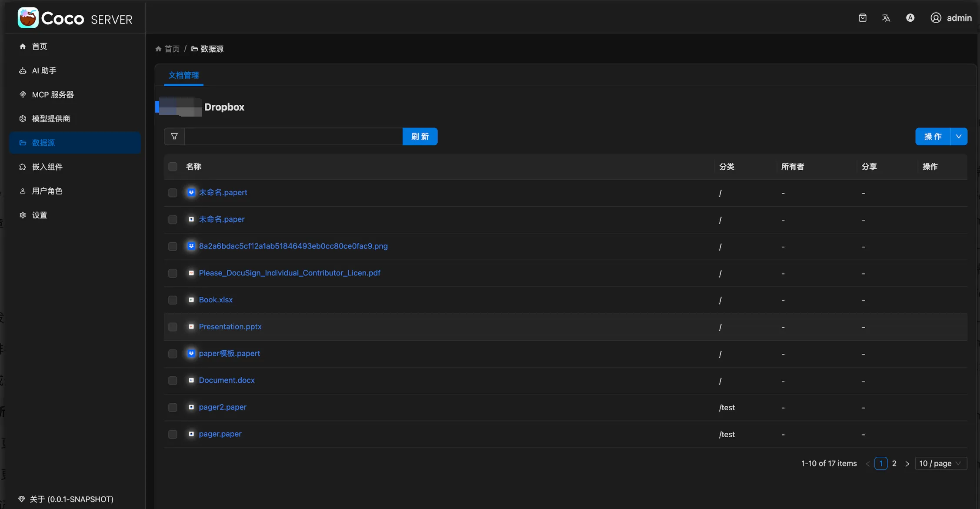Click the calendar icon in header

click(863, 18)
